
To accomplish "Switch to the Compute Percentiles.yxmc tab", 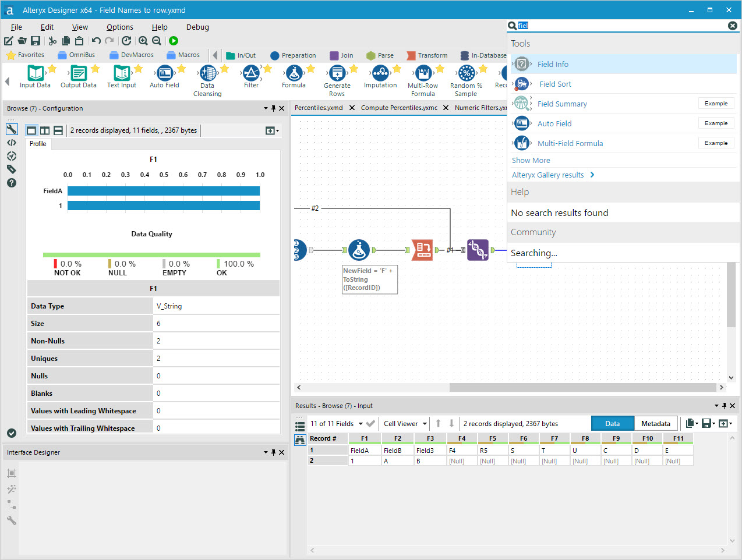I will point(399,108).
